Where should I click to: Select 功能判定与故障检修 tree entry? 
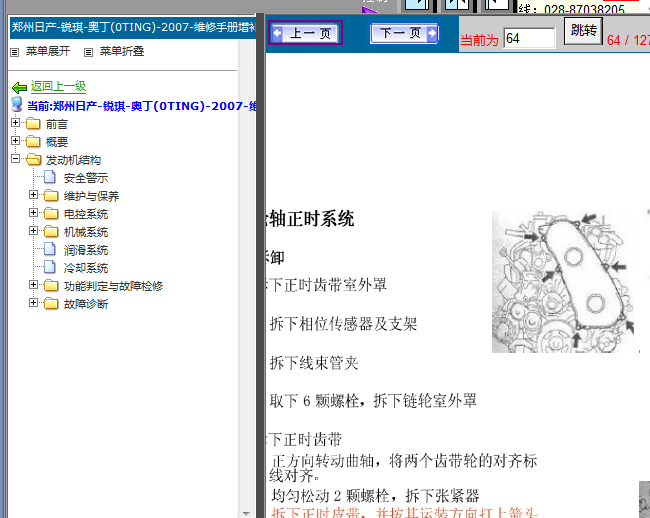coord(113,286)
